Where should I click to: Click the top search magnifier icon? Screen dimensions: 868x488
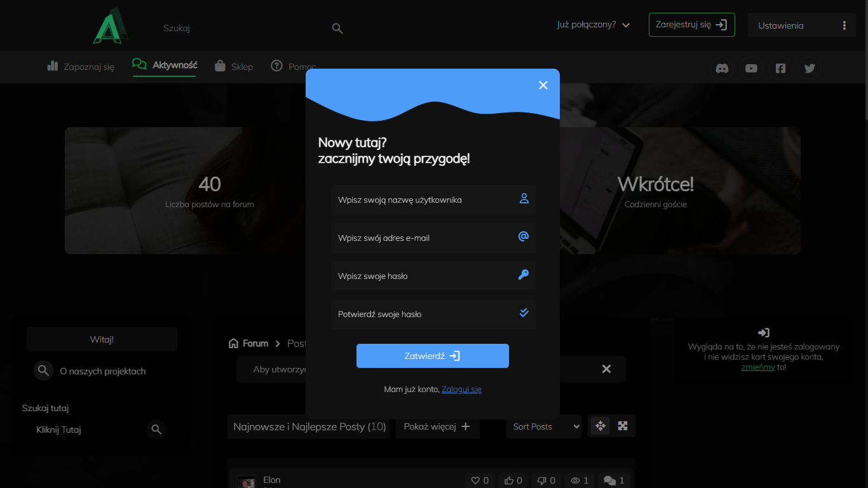(337, 29)
